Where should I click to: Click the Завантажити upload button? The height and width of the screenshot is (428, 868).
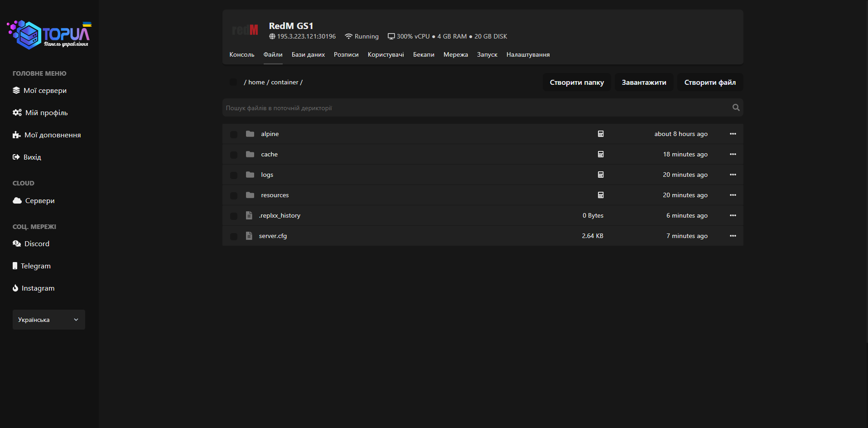(x=644, y=82)
